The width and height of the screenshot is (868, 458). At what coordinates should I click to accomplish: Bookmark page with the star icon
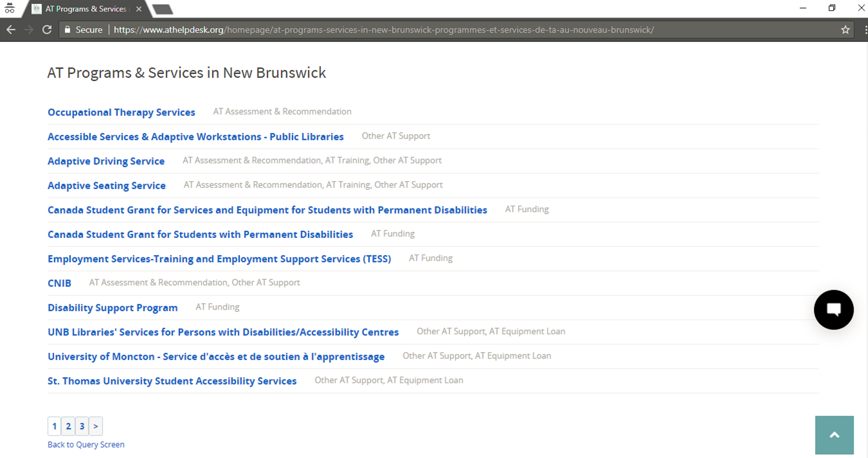coord(845,30)
